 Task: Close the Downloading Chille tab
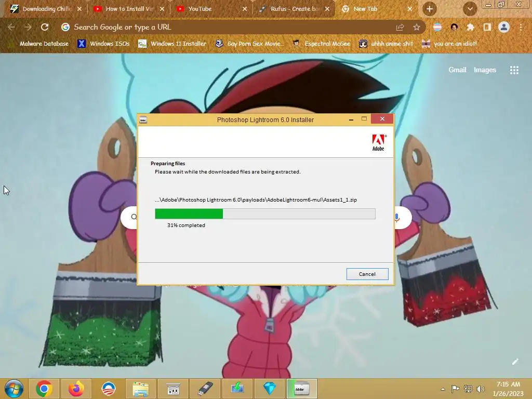pyautogui.click(x=79, y=9)
